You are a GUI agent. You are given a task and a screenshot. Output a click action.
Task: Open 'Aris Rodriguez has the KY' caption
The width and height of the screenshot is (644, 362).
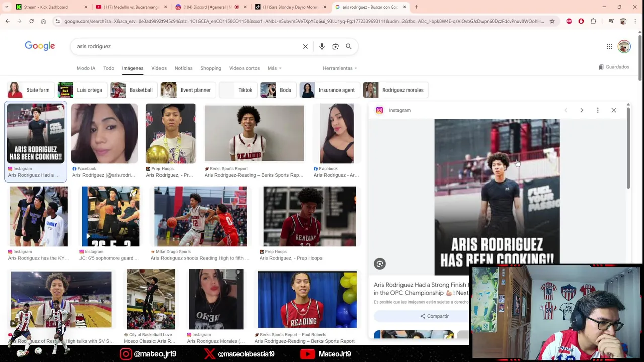click(38, 258)
